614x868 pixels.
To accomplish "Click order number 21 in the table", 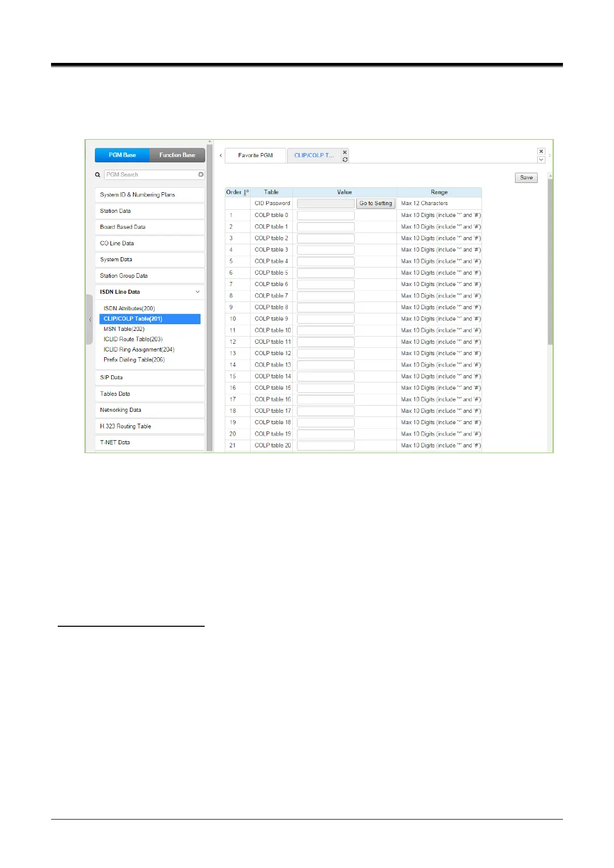I will 233,446.
